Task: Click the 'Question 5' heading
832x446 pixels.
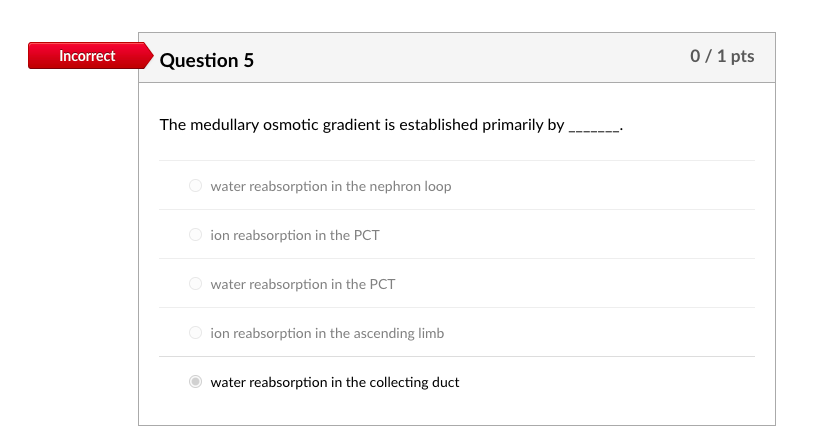Action: pos(207,61)
